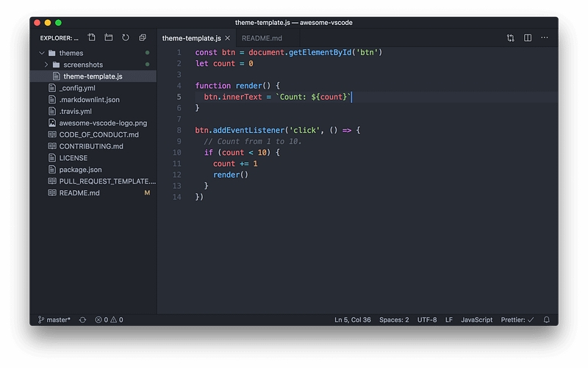This screenshot has height=368, width=588.
Task: Split the editor to the right
Action: click(x=528, y=38)
